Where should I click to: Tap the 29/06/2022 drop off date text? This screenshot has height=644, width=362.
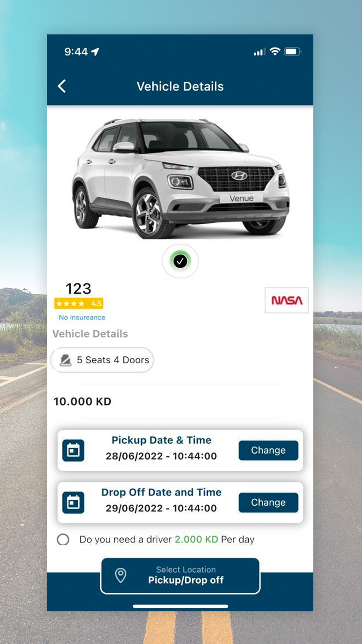point(134,508)
